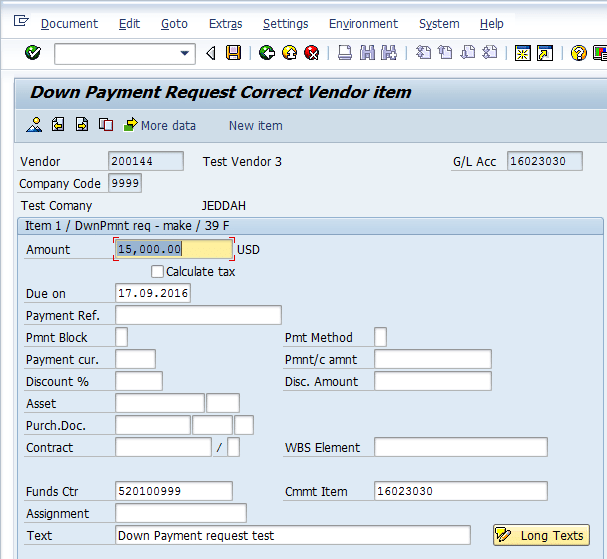Cancel with the red X icon

[x=312, y=53]
